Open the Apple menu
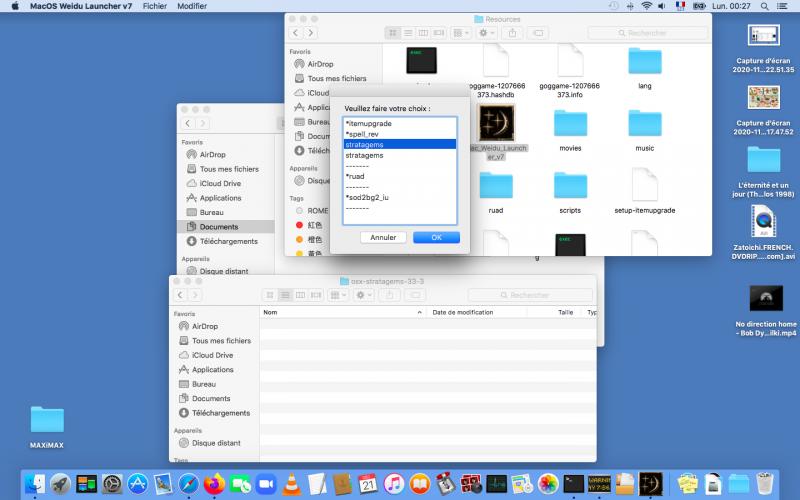The width and height of the screenshot is (800, 500). pos(15,6)
